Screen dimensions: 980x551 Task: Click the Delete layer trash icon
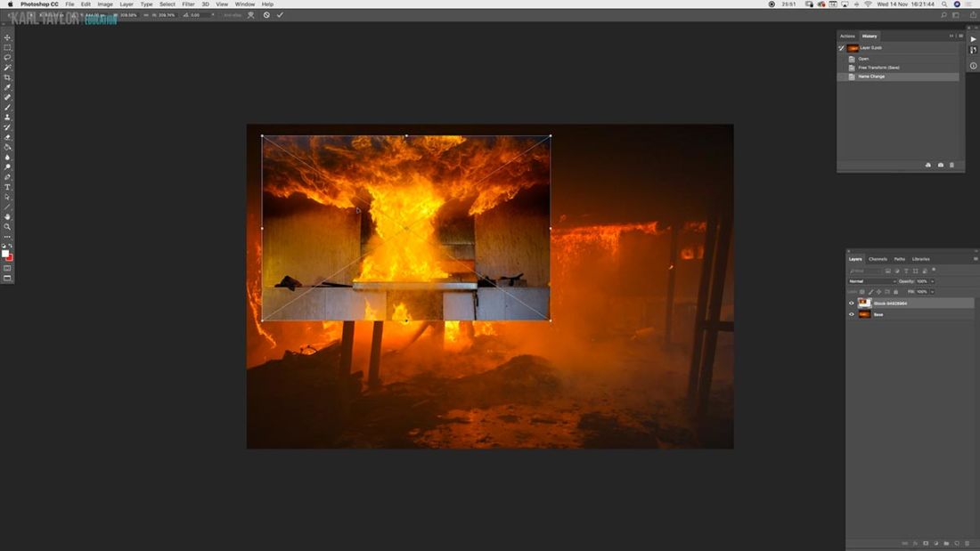point(968,543)
